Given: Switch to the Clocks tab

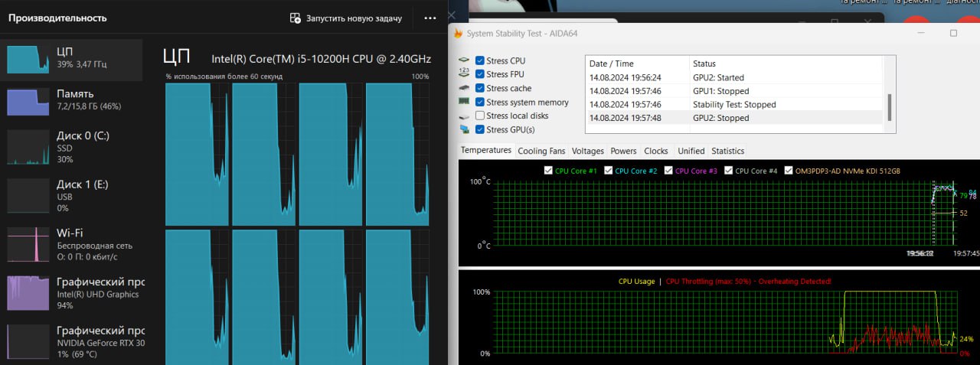Looking at the screenshot, I should [x=656, y=151].
